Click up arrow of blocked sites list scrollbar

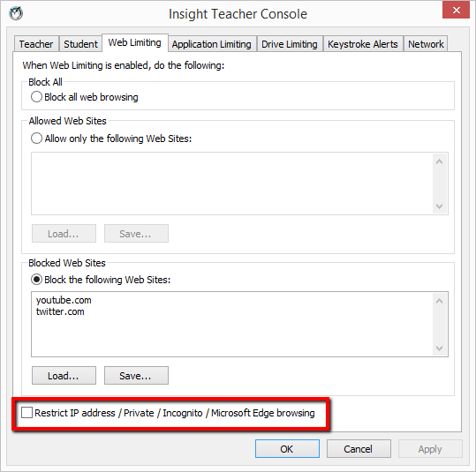click(x=439, y=301)
